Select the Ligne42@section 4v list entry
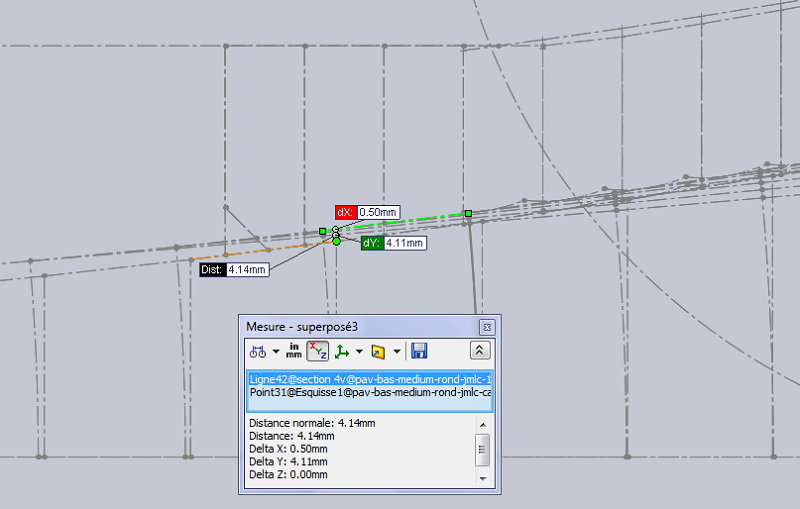 (x=370, y=379)
